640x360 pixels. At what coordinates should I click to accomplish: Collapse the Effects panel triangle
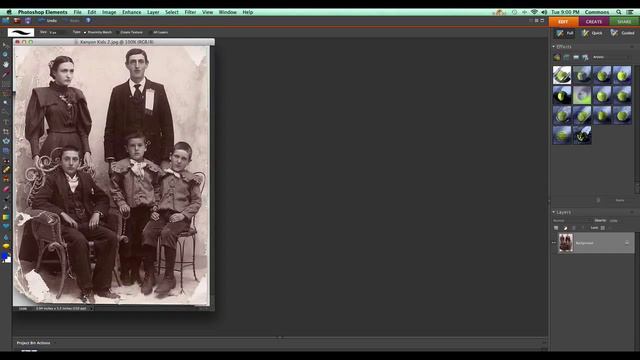click(554, 47)
